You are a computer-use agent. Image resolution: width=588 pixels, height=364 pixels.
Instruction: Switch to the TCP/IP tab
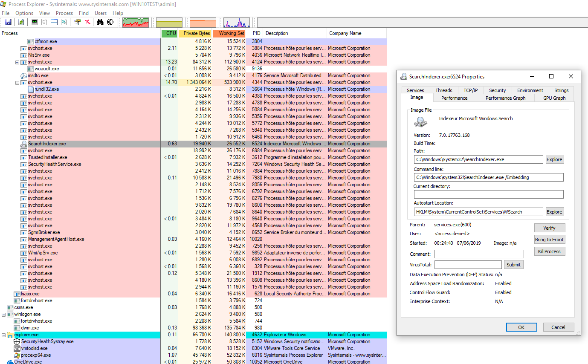(471, 90)
